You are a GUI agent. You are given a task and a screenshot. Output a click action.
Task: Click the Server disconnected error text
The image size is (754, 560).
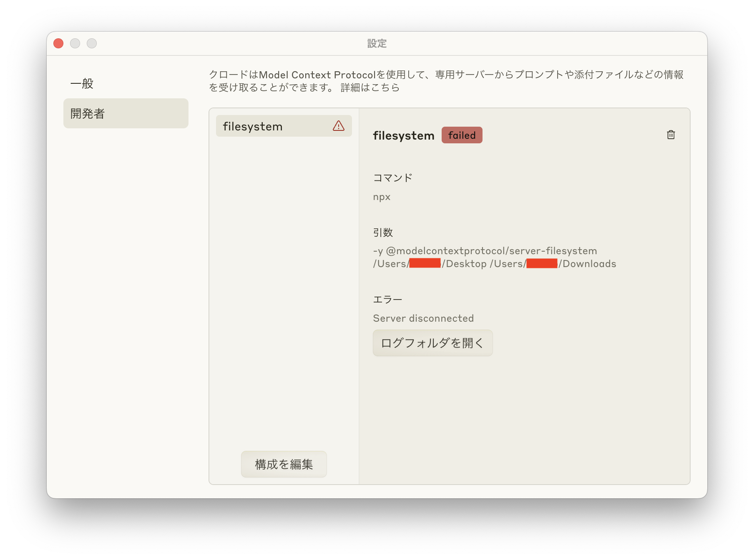pyautogui.click(x=423, y=318)
